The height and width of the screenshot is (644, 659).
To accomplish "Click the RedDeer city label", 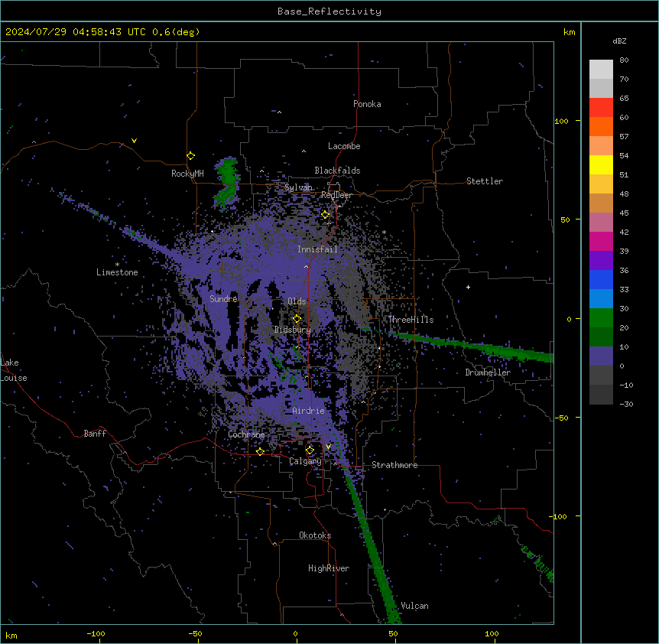I will point(336,195).
